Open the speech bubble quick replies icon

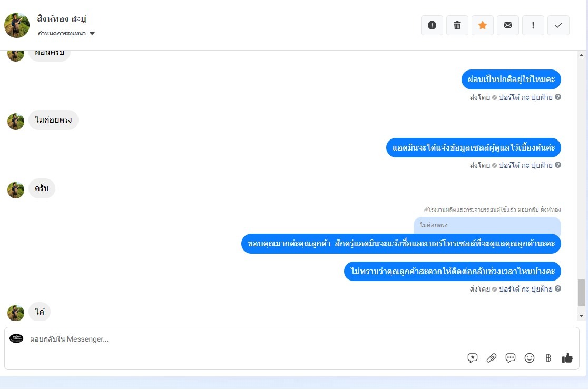point(511,358)
